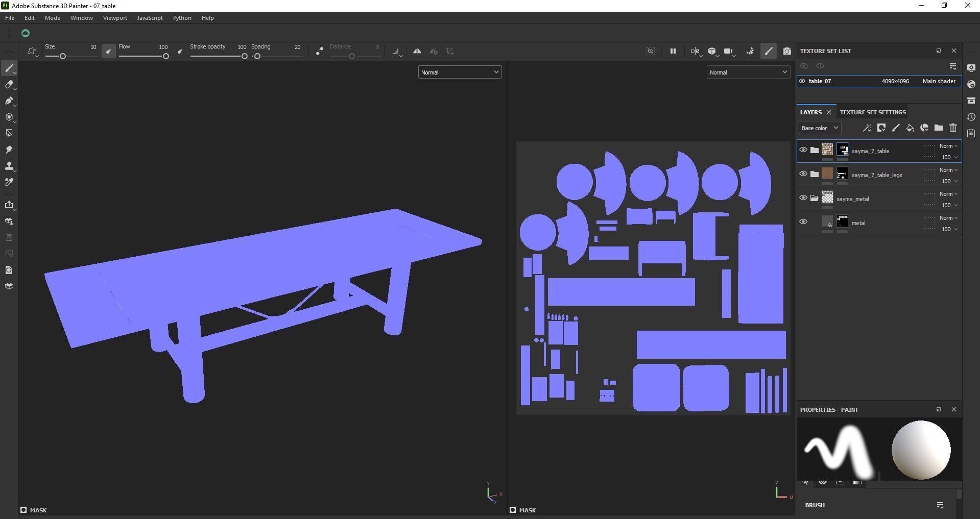The image size is (980, 519).
Task: Delete the selected layer with trash icon
Action: pyautogui.click(x=953, y=128)
